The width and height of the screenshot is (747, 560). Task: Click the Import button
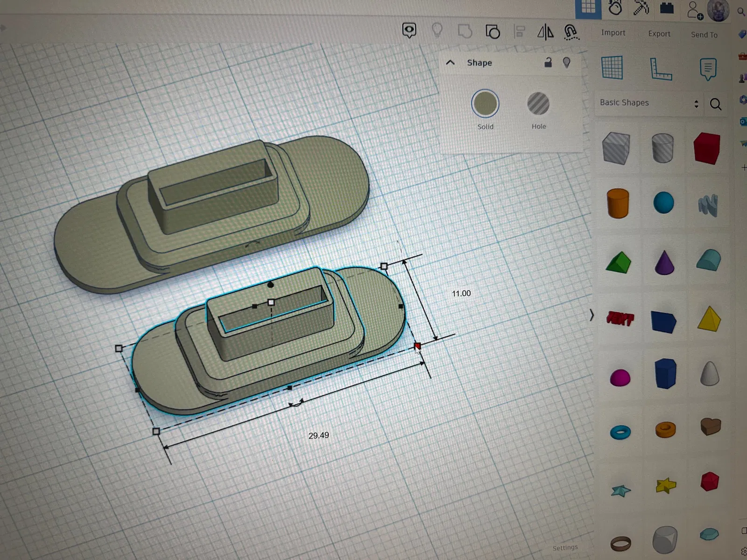click(x=613, y=33)
